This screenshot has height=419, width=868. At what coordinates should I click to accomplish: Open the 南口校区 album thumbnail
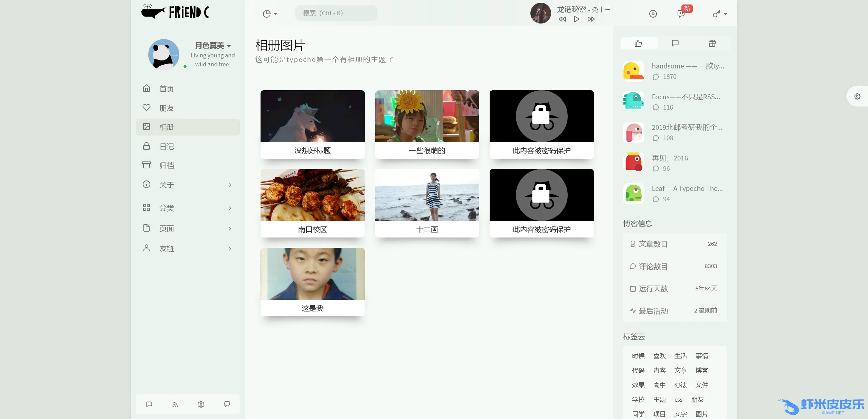(x=312, y=195)
